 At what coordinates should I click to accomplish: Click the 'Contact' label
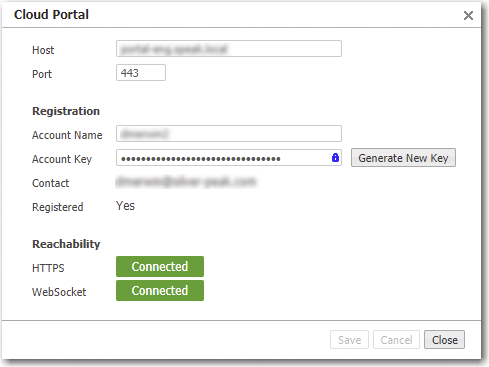tap(51, 183)
